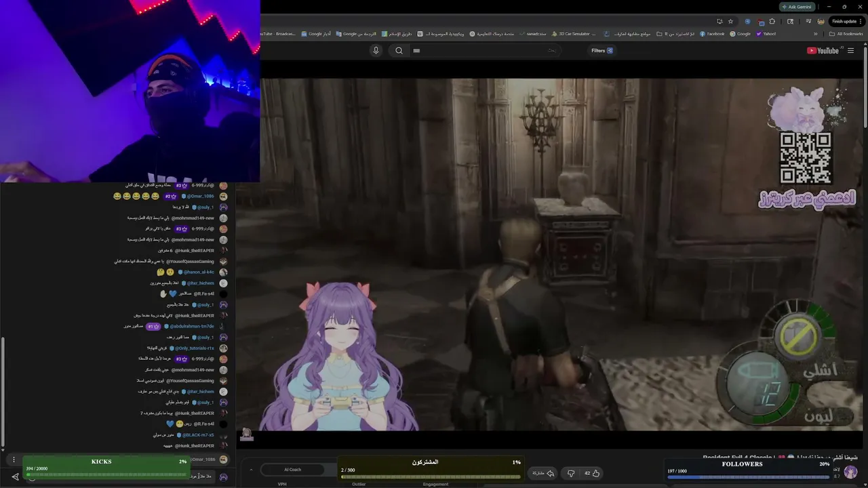Bookmark this page with the star icon

[x=731, y=22]
